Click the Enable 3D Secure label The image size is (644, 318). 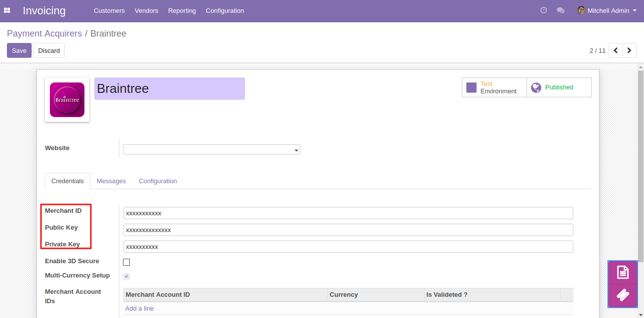click(72, 261)
